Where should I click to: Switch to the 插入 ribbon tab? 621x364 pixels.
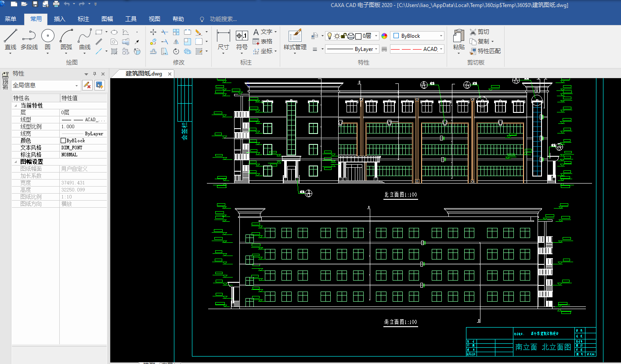[60, 19]
